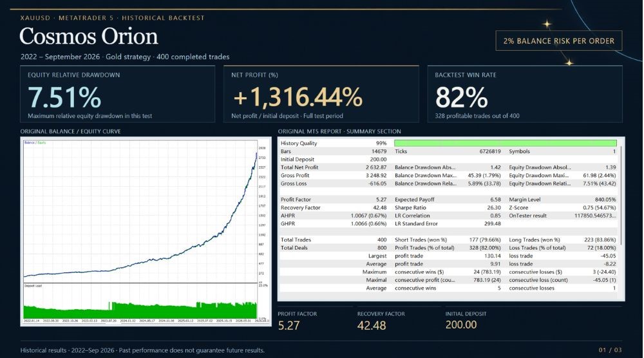Image resolution: width=644 pixels, height=358 pixels.
Task: Click Short Trades value 177 (79.66%)
Action: click(x=485, y=240)
